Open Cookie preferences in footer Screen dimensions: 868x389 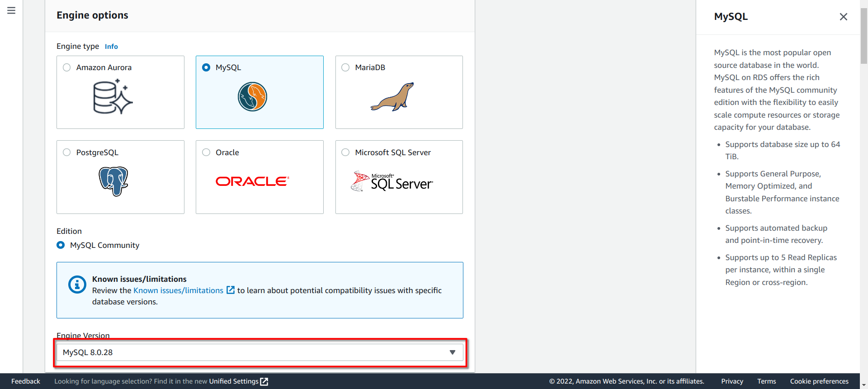pos(819,381)
